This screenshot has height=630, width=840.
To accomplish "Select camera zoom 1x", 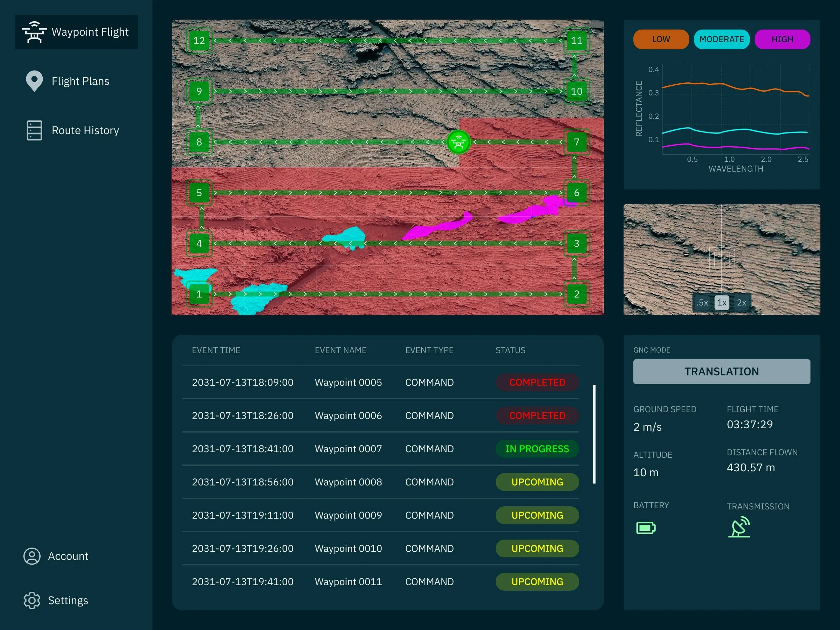I will 721,303.
